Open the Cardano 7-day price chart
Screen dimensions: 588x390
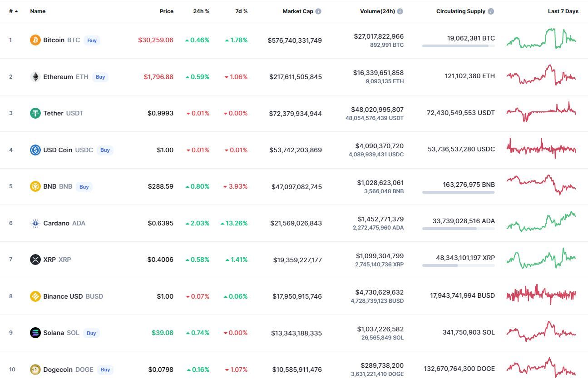(541, 221)
